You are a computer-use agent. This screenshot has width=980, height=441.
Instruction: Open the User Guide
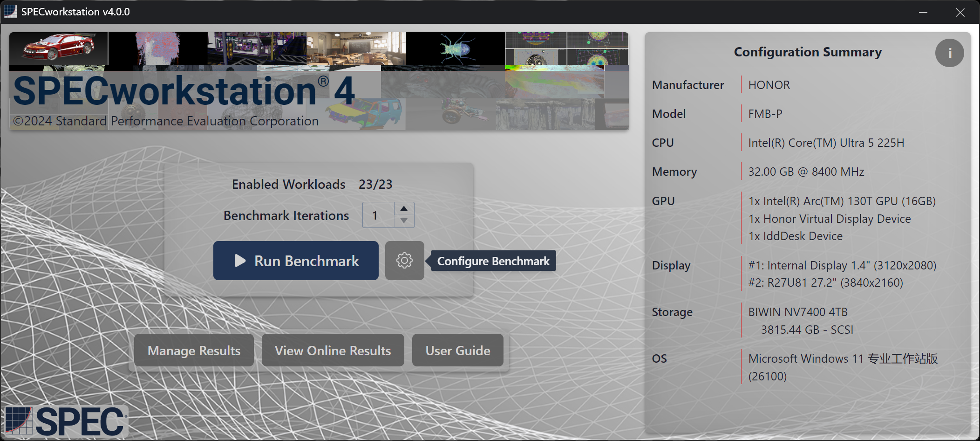click(457, 350)
